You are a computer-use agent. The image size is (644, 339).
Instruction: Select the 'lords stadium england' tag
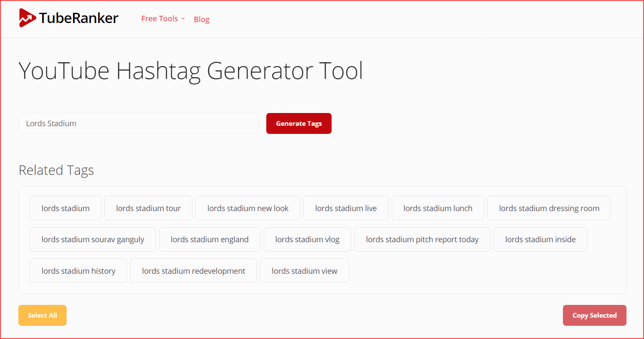point(210,239)
